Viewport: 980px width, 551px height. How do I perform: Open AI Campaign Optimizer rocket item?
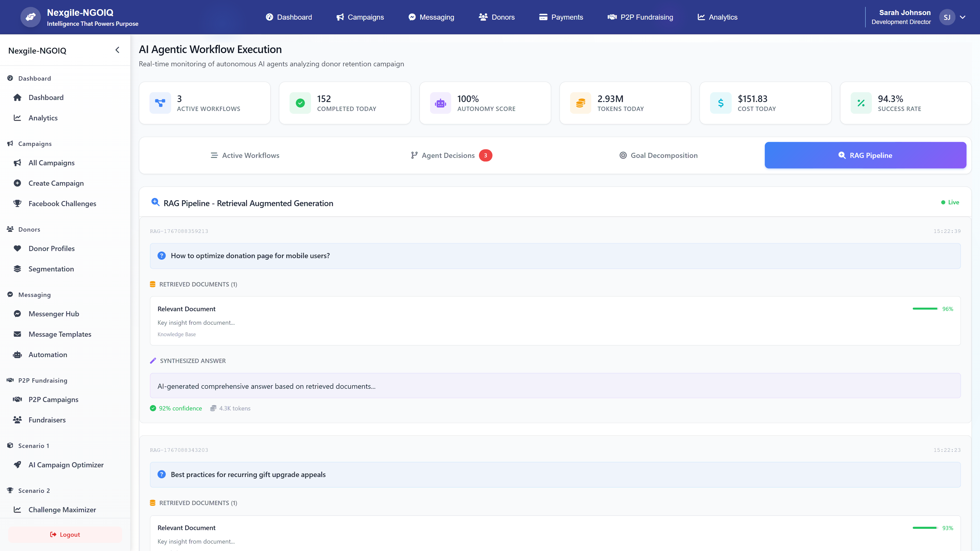pos(66,465)
